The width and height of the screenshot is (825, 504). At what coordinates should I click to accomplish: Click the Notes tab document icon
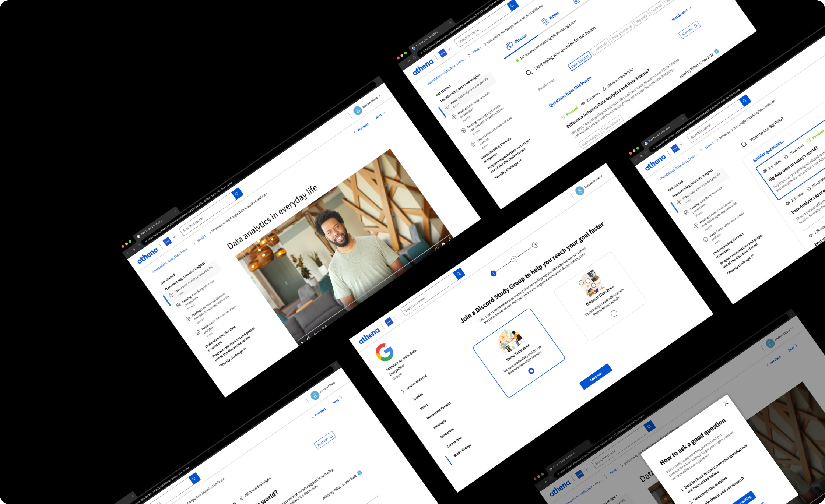click(x=545, y=21)
